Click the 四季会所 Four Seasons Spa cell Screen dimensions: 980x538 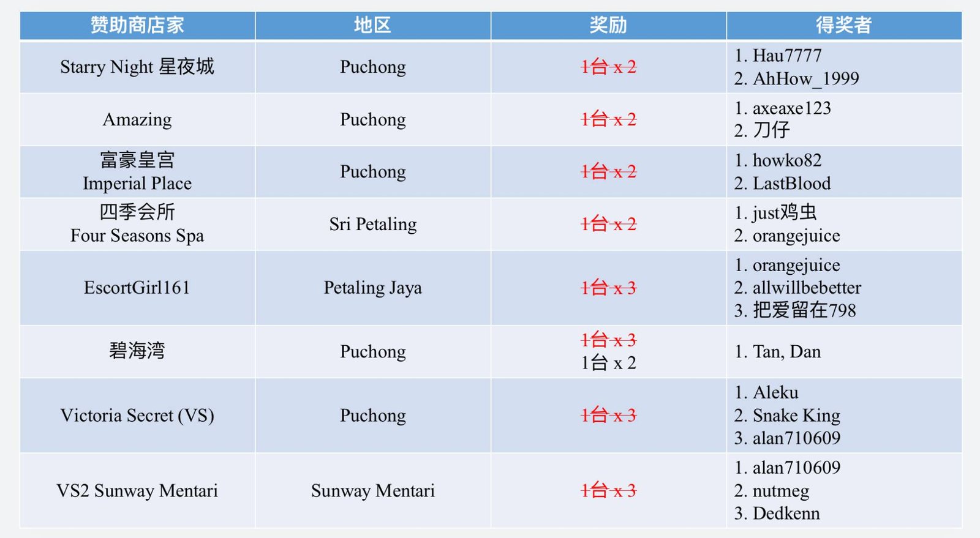pos(137,224)
